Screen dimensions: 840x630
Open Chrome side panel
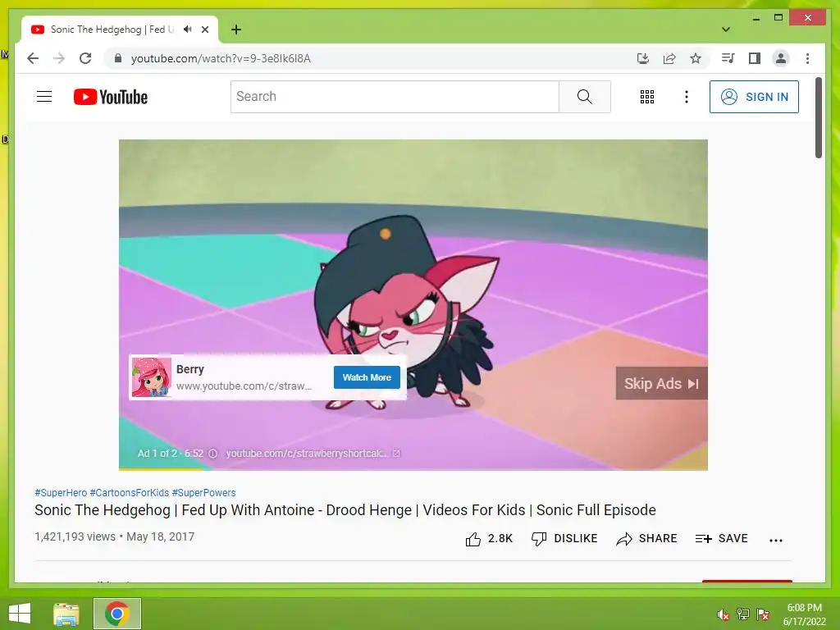coord(755,58)
